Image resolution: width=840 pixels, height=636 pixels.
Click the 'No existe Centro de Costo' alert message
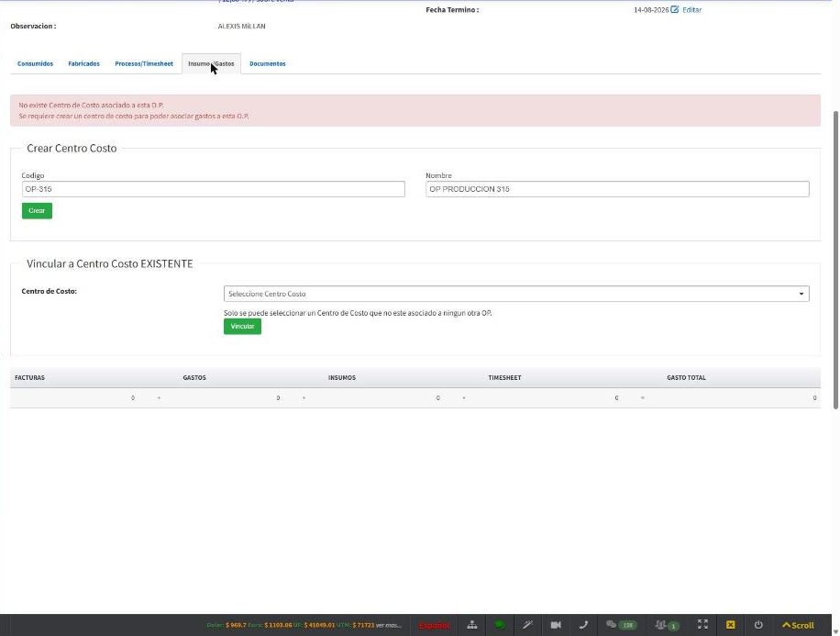coord(415,111)
